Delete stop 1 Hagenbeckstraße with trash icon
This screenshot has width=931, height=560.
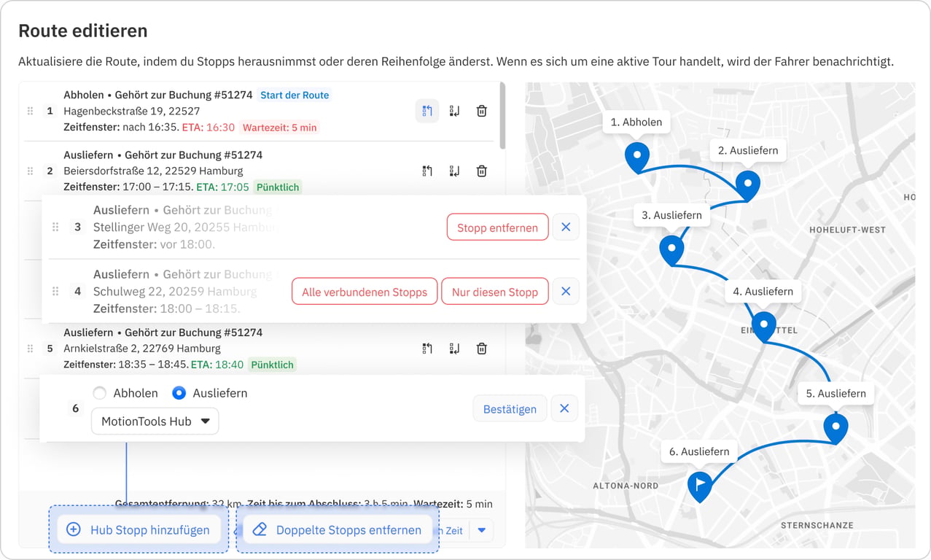481,111
